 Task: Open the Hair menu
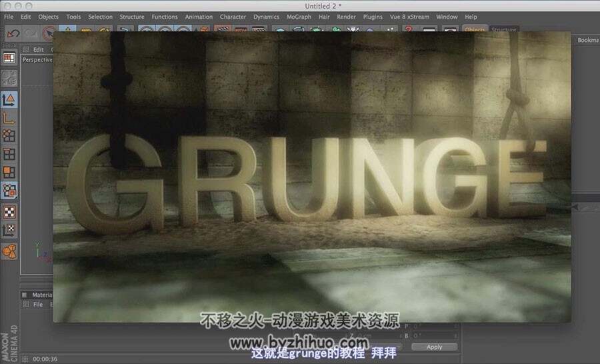tap(324, 17)
